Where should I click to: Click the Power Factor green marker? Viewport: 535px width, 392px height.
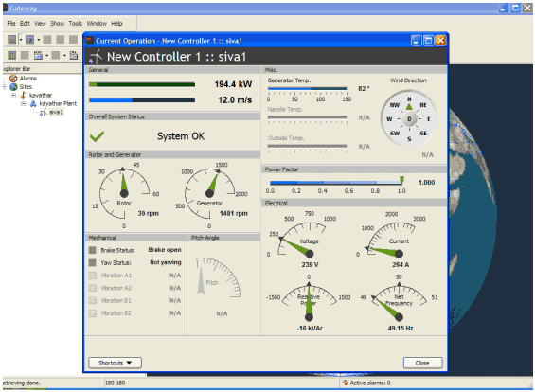401,180
